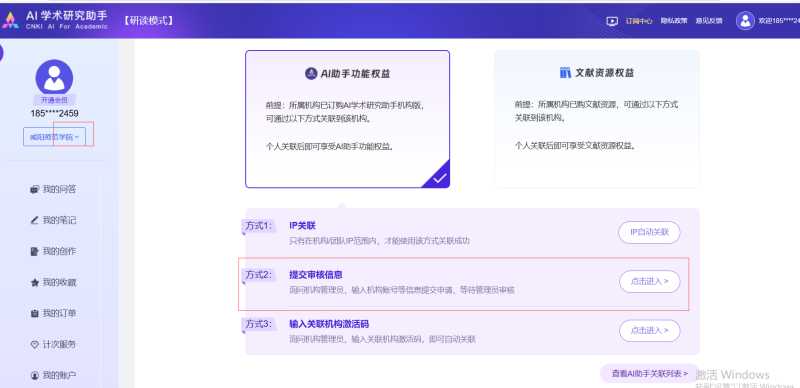Click the star icon for 我的收藏

pyautogui.click(x=34, y=282)
